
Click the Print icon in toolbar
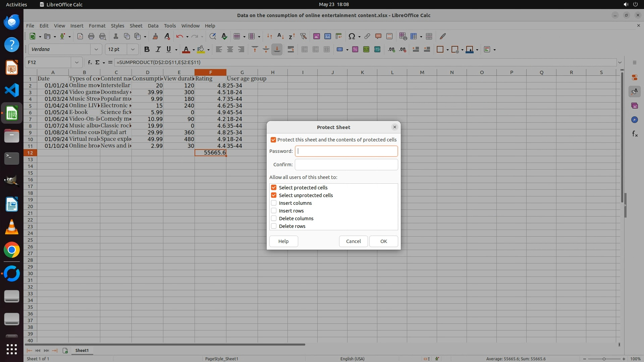coord(91,36)
